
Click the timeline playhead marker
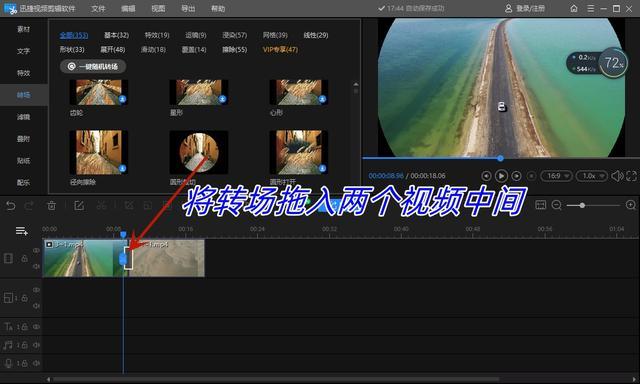tap(123, 235)
